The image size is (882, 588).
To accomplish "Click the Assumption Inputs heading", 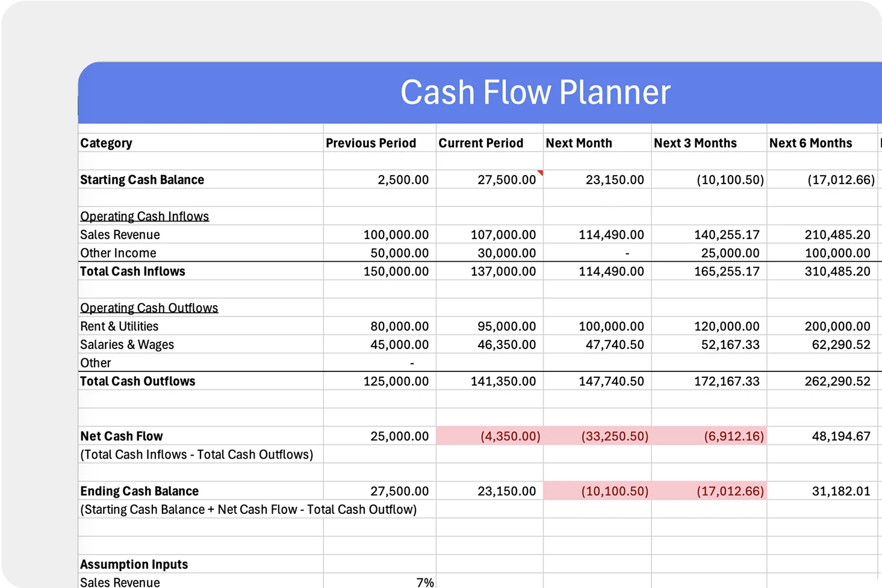I will 134,565.
